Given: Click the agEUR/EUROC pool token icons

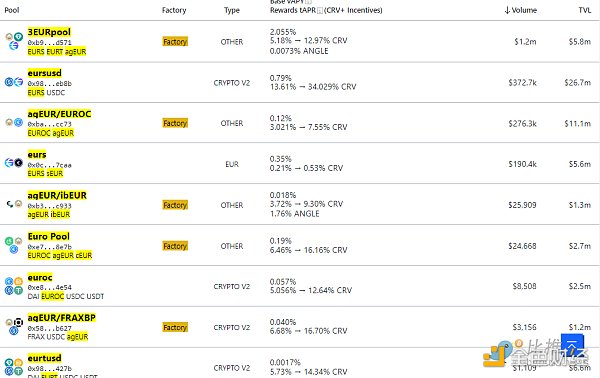Looking at the screenshot, I should (14, 122).
